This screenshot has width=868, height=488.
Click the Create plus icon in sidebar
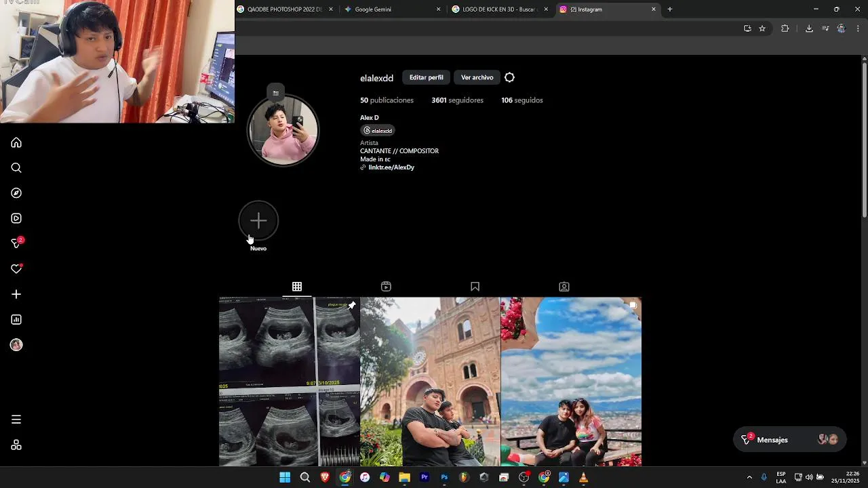[16, 294]
